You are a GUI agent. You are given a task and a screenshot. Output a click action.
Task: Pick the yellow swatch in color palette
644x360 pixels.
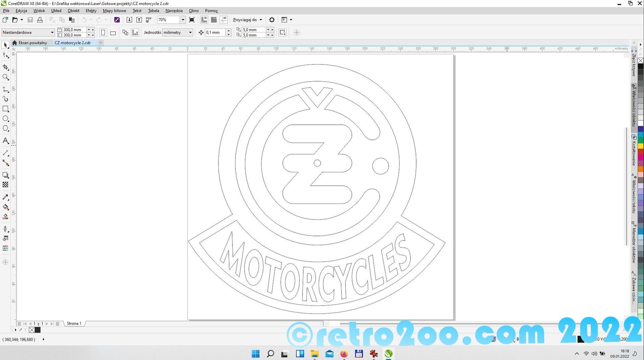pos(640,146)
